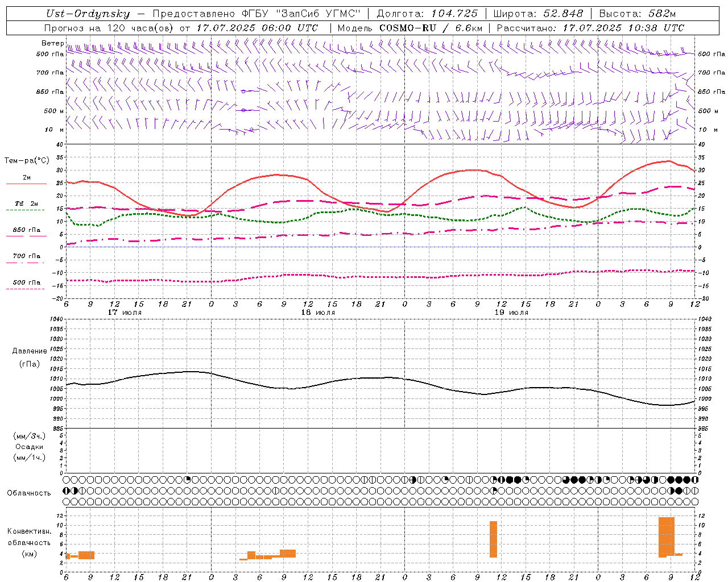Click the Ust-Ordynsky station title
Screen dimensions: 728x582
(x=88, y=14)
